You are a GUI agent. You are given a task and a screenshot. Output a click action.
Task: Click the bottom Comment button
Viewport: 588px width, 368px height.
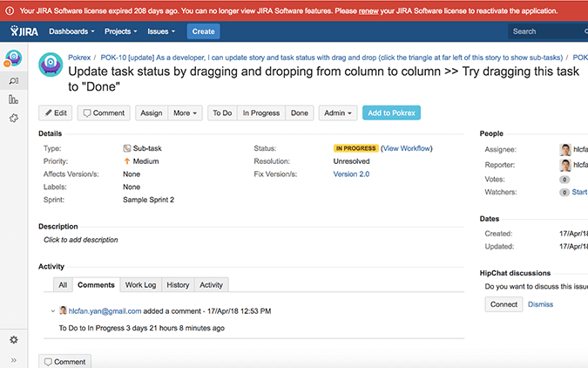64,362
